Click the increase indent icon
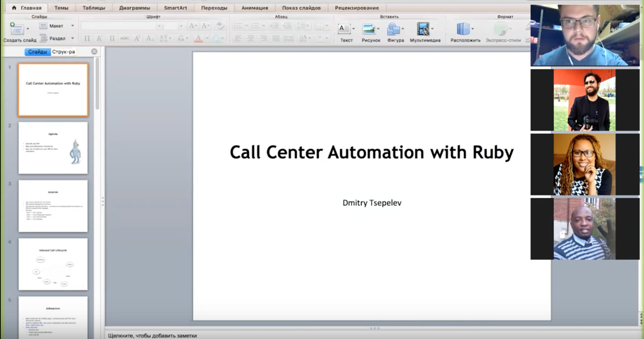644x339 pixels. click(x=287, y=26)
